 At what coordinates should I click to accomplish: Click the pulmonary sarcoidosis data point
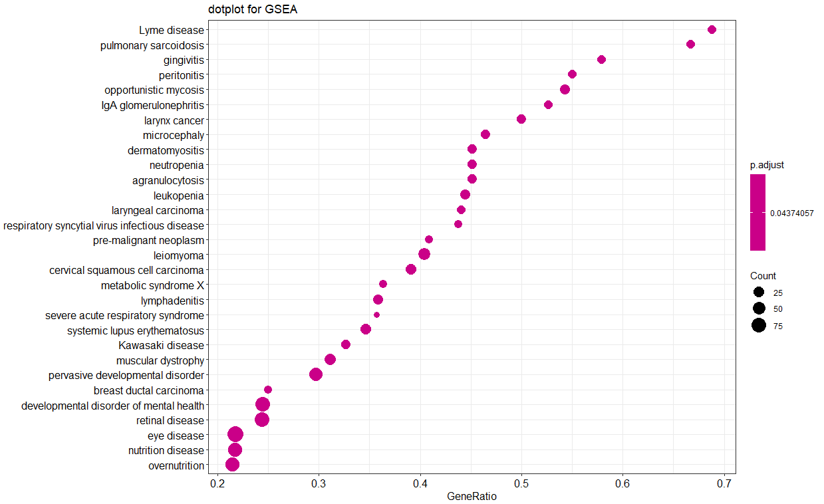click(x=691, y=45)
